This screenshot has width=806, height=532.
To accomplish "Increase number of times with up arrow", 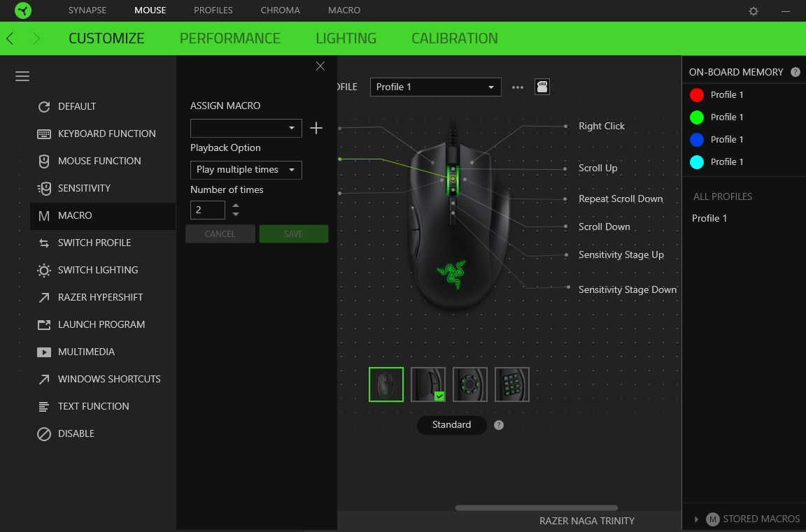I will pos(235,206).
